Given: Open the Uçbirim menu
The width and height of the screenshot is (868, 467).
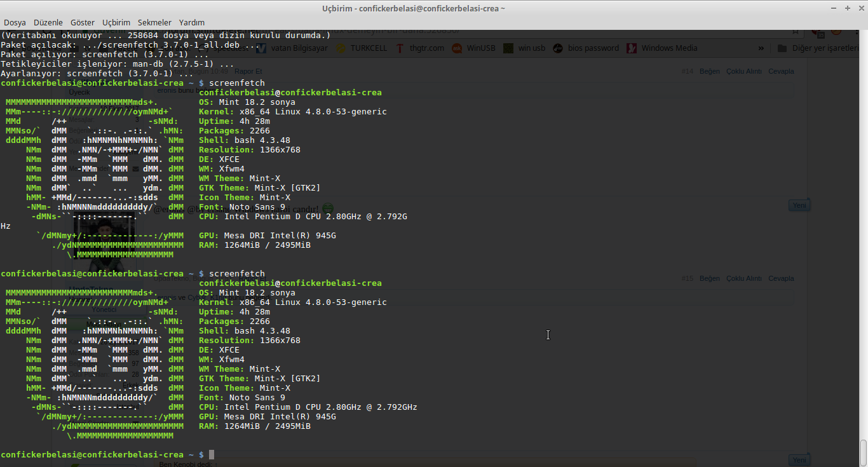Looking at the screenshot, I should (116, 22).
